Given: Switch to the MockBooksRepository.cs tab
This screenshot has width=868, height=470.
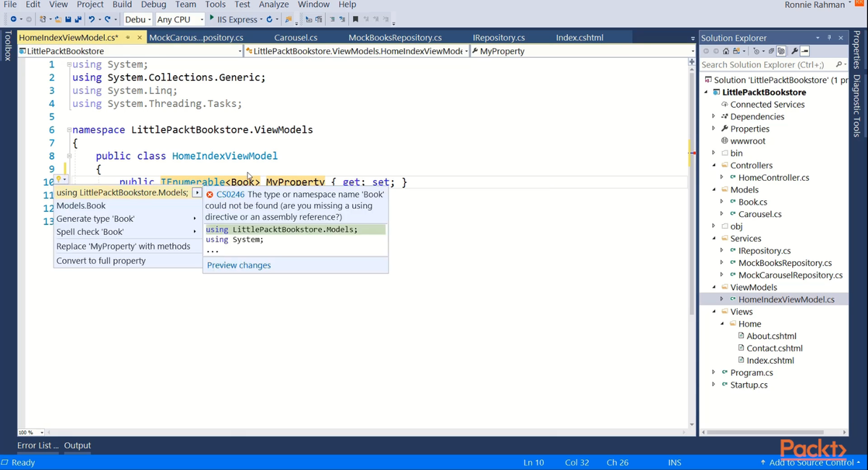Looking at the screenshot, I should pos(395,38).
